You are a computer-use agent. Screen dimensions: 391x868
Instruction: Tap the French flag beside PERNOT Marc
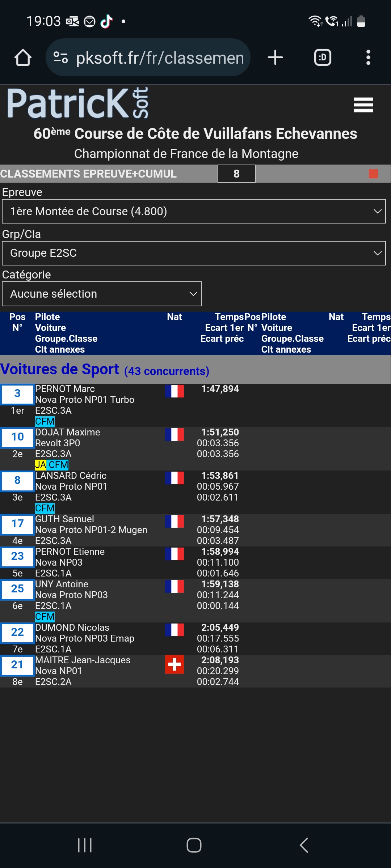175,391
